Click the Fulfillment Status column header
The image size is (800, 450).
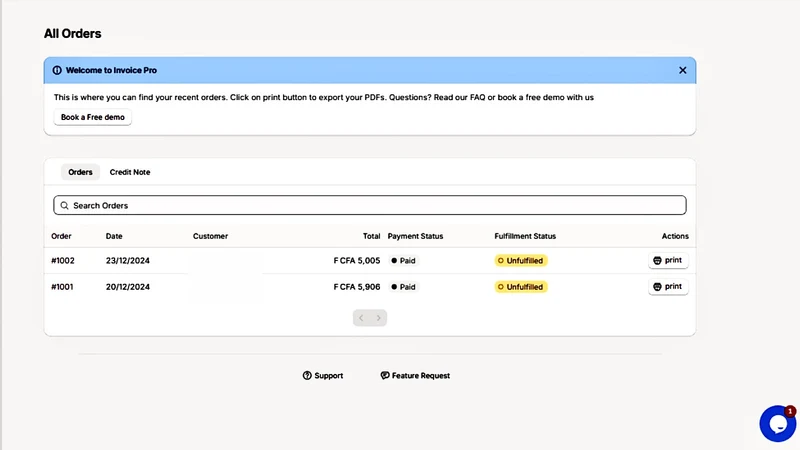[x=525, y=236]
